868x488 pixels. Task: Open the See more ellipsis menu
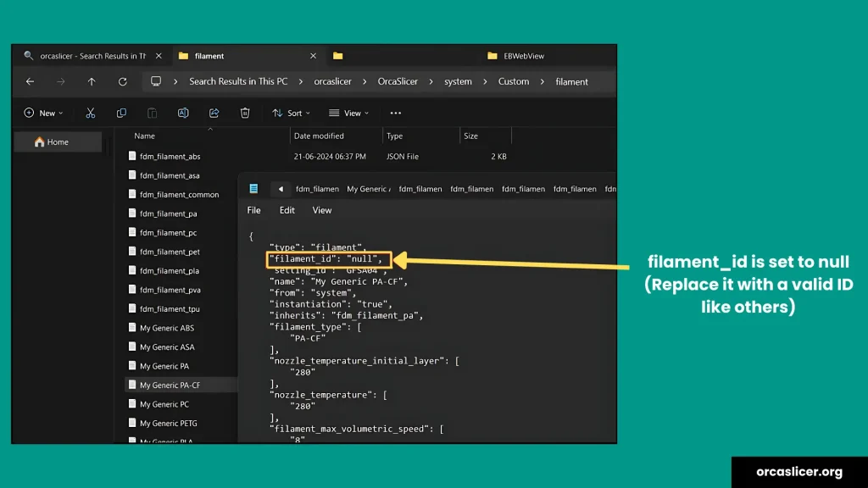click(395, 113)
